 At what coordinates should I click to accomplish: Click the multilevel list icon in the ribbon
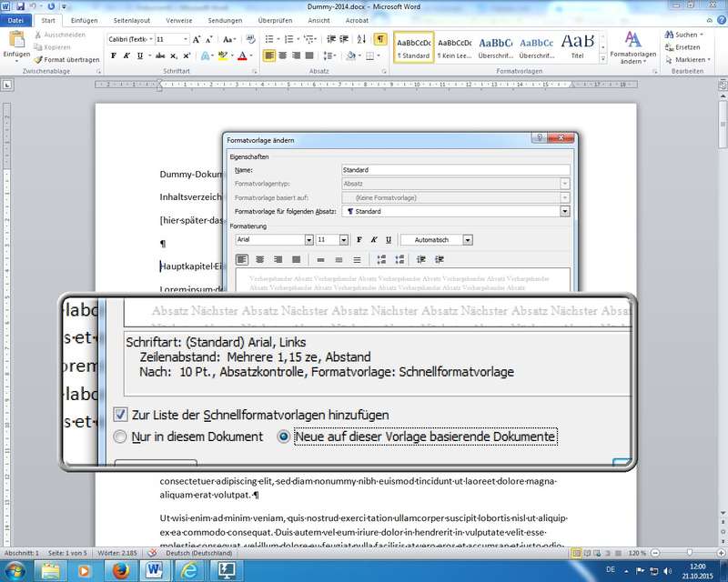(308, 39)
